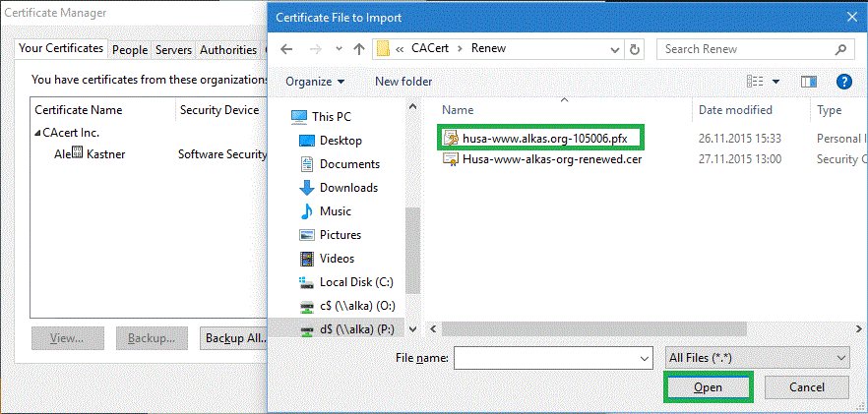Click in the File name field
The height and width of the screenshot is (414, 868).
(x=544, y=358)
